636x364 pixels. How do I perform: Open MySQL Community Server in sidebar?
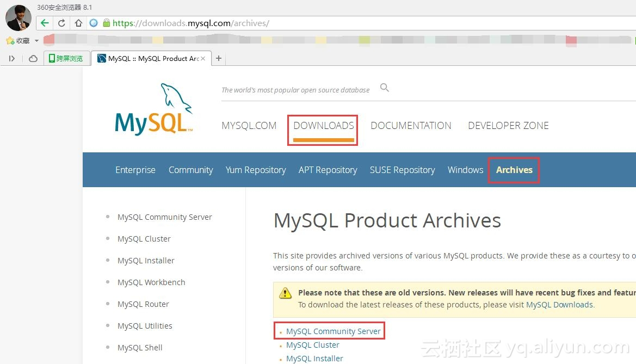pos(165,217)
